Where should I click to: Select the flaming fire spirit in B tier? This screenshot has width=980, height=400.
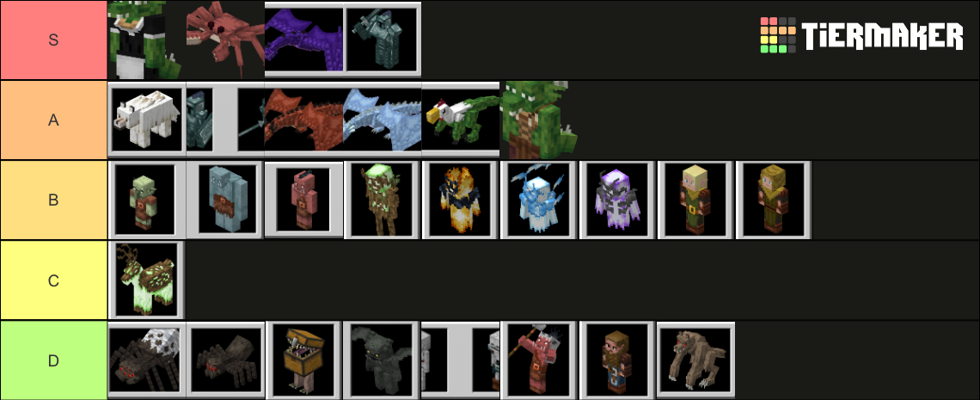(x=461, y=200)
